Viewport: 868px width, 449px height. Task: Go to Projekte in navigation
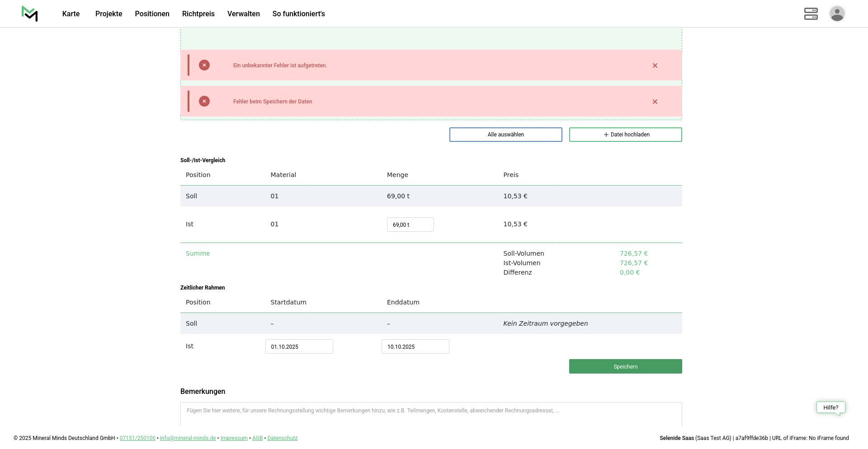108,14
